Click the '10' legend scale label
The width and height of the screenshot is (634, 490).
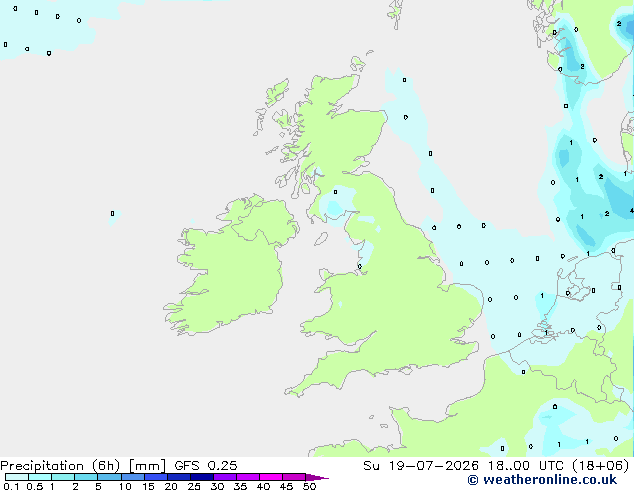[x=125, y=486]
